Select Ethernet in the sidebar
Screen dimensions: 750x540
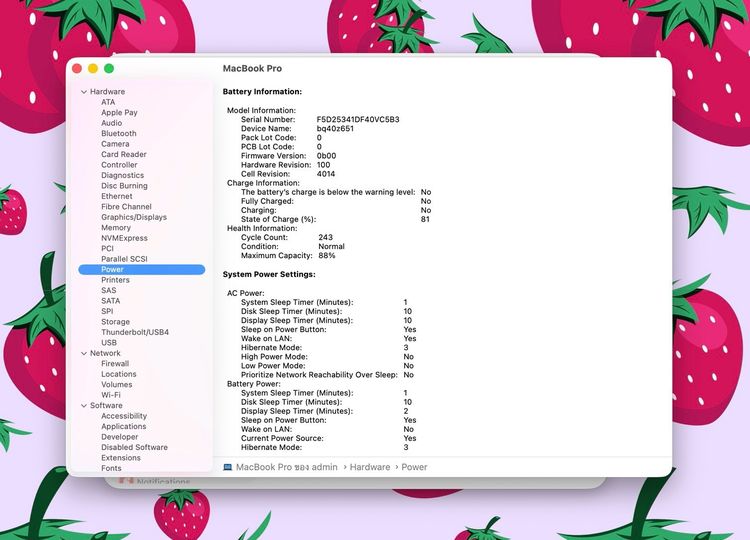[x=117, y=197]
